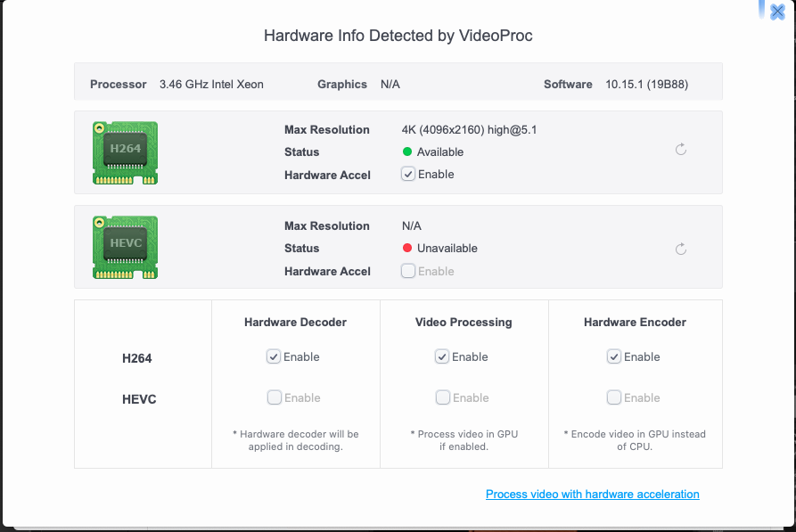Click the green Available status indicator
Image resolution: width=796 pixels, height=532 pixels.
(407, 151)
